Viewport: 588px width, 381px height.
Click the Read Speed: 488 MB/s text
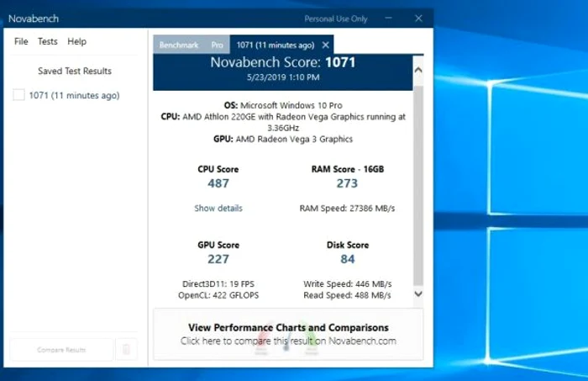(347, 295)
